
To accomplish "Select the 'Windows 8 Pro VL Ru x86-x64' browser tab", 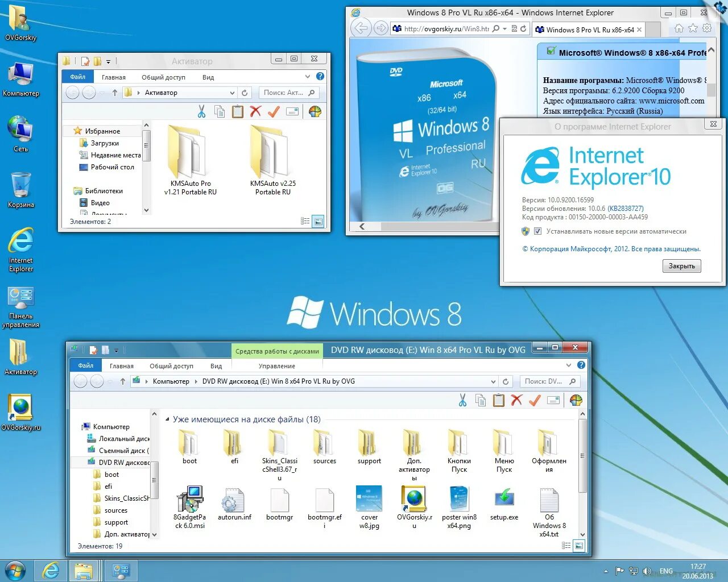I will 589,30.
